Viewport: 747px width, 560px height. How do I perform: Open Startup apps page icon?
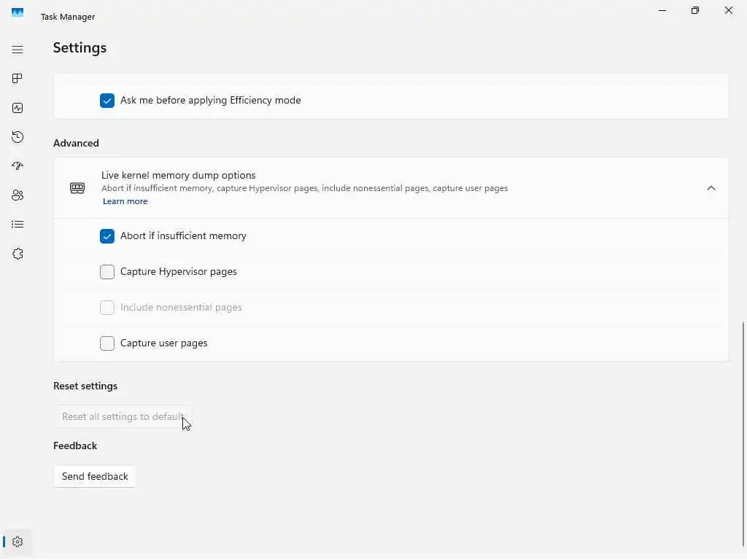click(x=18, y=166)
